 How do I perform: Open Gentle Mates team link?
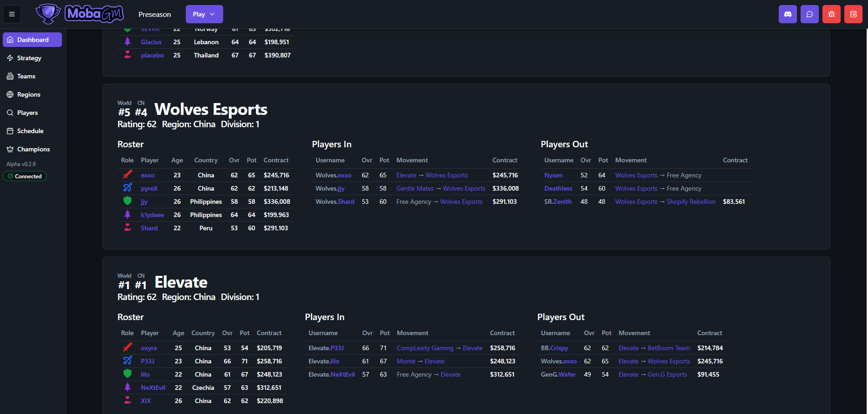click(x=415, y=188)
